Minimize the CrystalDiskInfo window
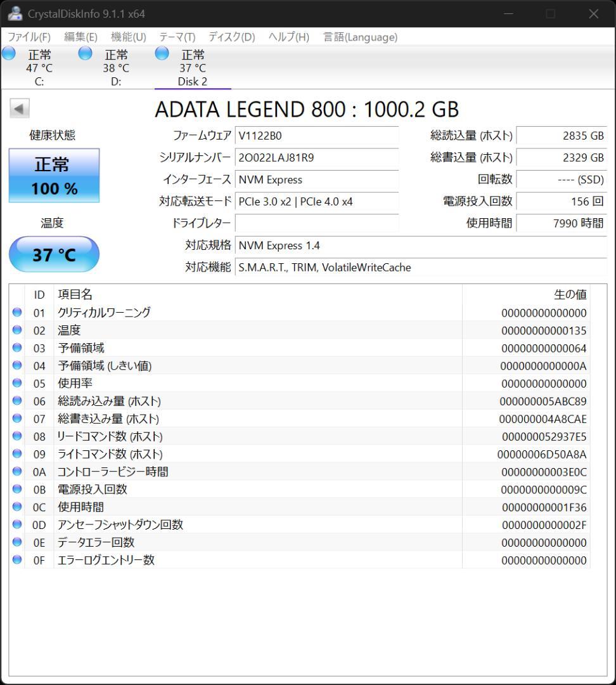The height and width of the screenshot is (685, 616). click(509, 13)
